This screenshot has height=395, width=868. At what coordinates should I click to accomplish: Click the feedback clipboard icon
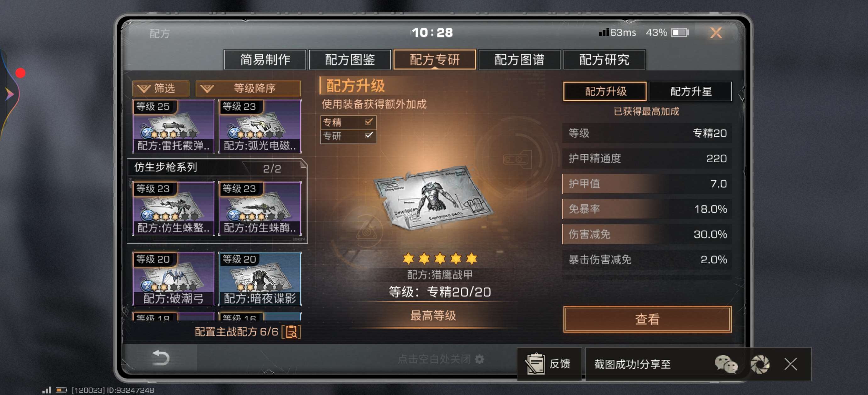pos(535,363)
